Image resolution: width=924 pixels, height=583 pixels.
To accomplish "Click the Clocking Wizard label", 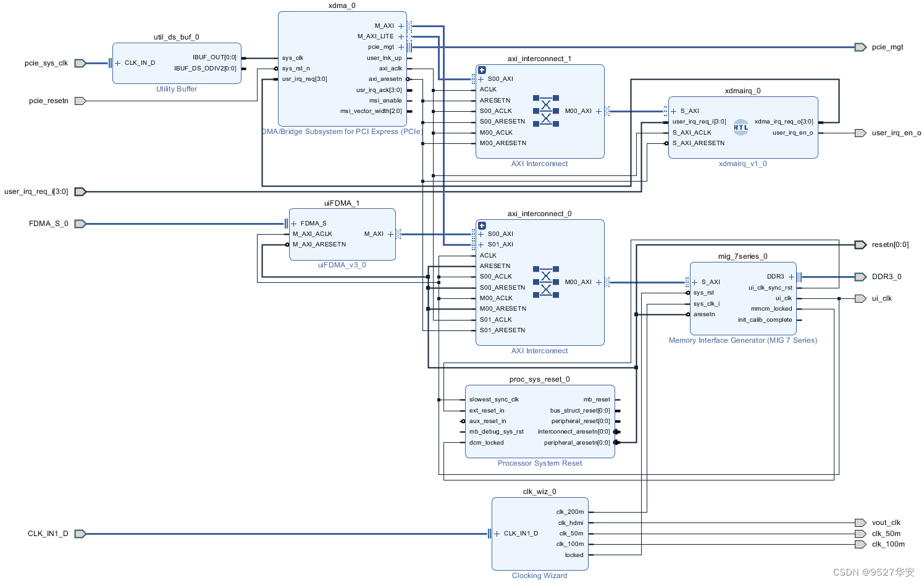I will coord(540,576).
